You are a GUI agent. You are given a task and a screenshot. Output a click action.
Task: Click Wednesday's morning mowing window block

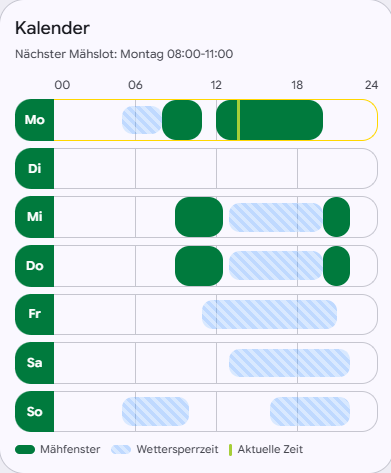[x=199, y=217]
